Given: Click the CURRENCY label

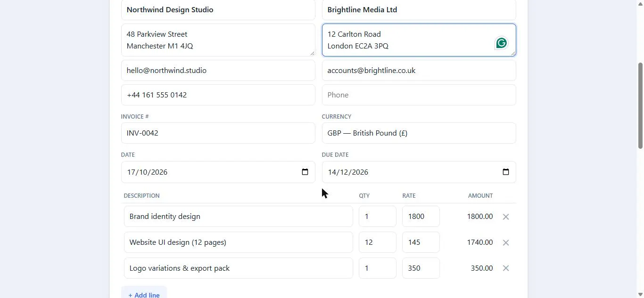Looking at the screenshot, I should coord(336,117).
